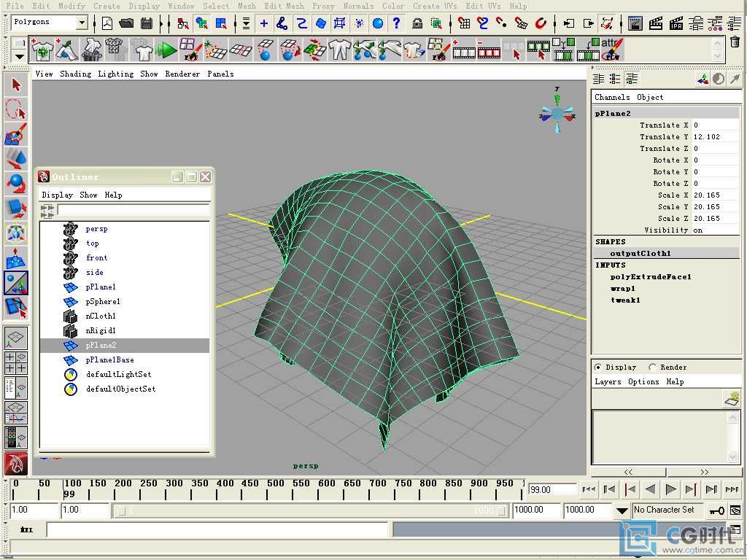Open the shelf tab selector arrow
Image resolution: width=747 pixels, height=560 pixels.
pos(19,57)
